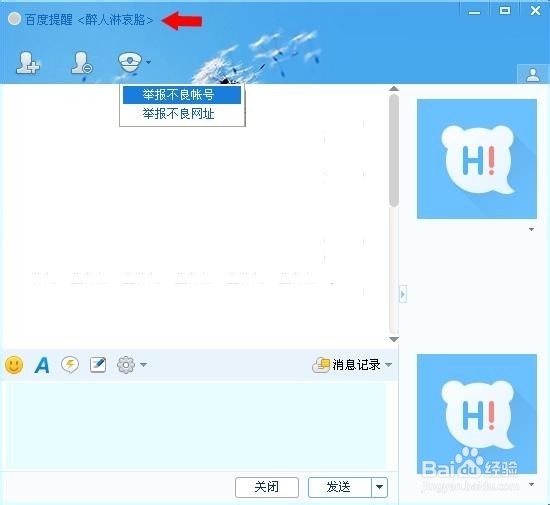This screenshot has width=550, height=505.
Task: Click the 发送 send button
Action: [339, 487]
